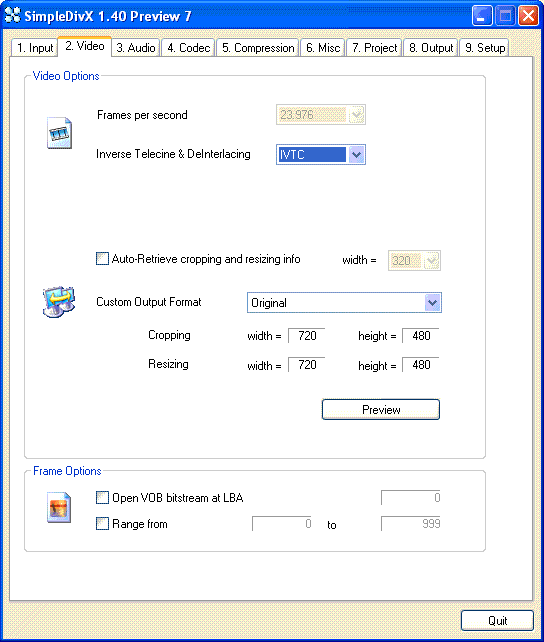Open the Frames per second dropdown
The image size is (544, 642).
357,115
